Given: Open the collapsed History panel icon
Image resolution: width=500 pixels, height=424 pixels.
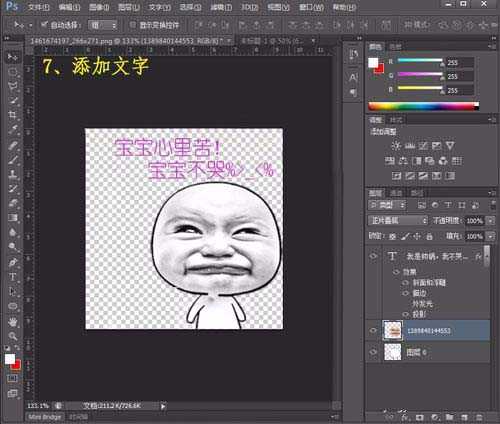Looking at the screenshot, I should (353, 55).
